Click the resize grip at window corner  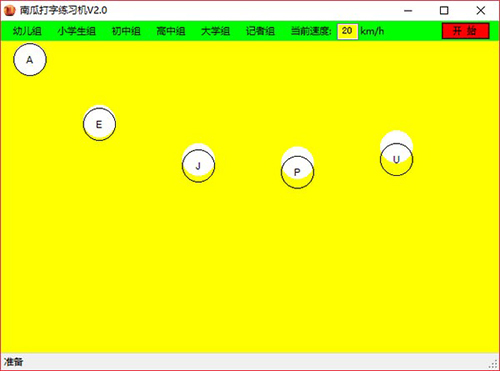point(493,364)
